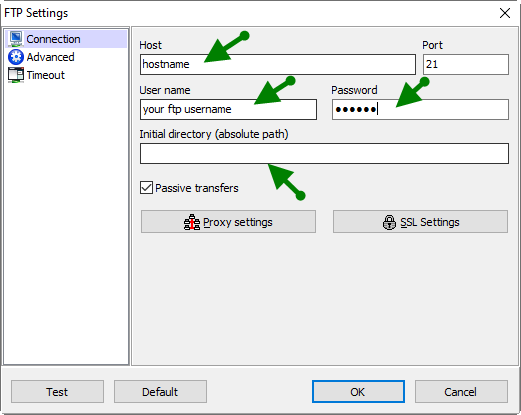Screen dimensions: 521x415
Task: Select the Connection category label
Action: tap(53, 39)
